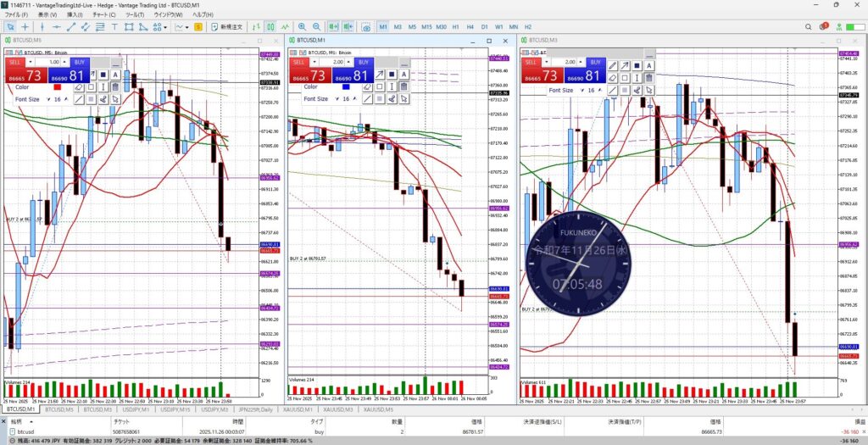Click the 新規注文 new order button
This screenshot has height=445, width=868.
click(225, 27)
